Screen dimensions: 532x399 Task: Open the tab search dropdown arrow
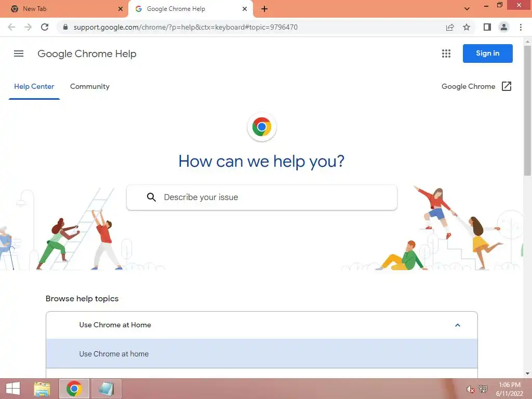tap(467, 9)
